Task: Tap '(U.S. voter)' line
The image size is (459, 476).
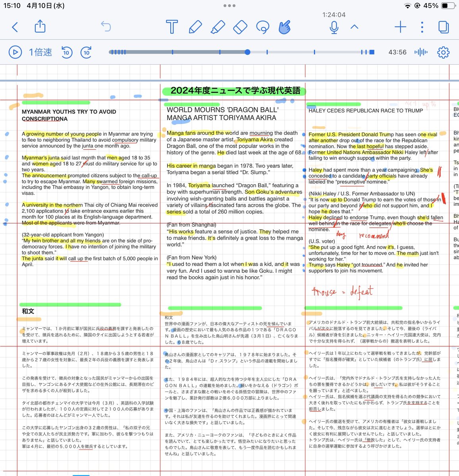Action: tap(322, 241)
